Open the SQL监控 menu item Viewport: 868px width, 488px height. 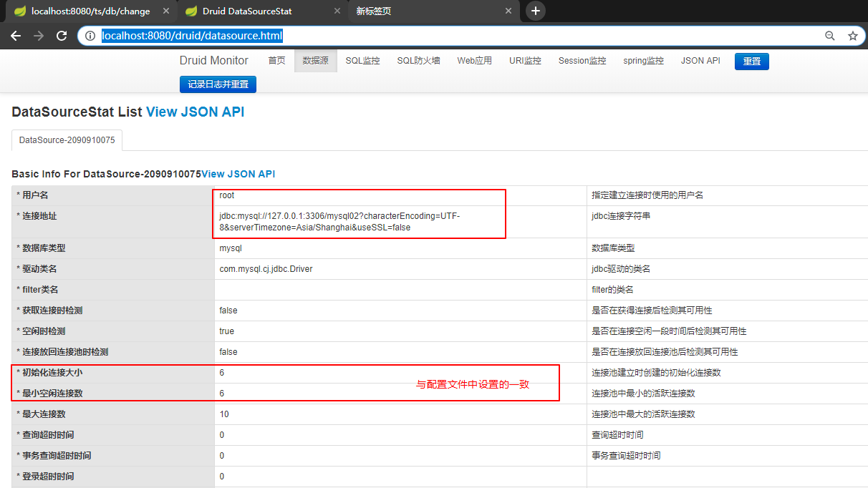pos(362,61)
